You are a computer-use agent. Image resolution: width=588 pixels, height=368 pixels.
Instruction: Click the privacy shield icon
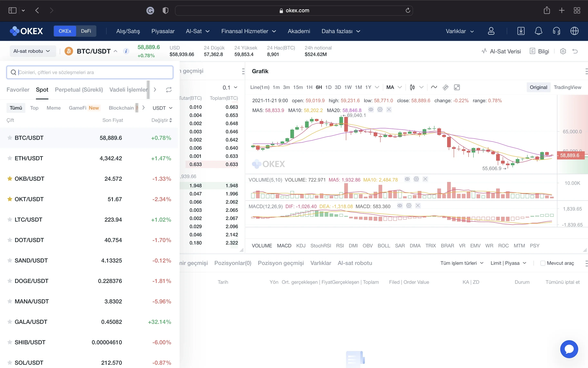(x=165, y=10)
